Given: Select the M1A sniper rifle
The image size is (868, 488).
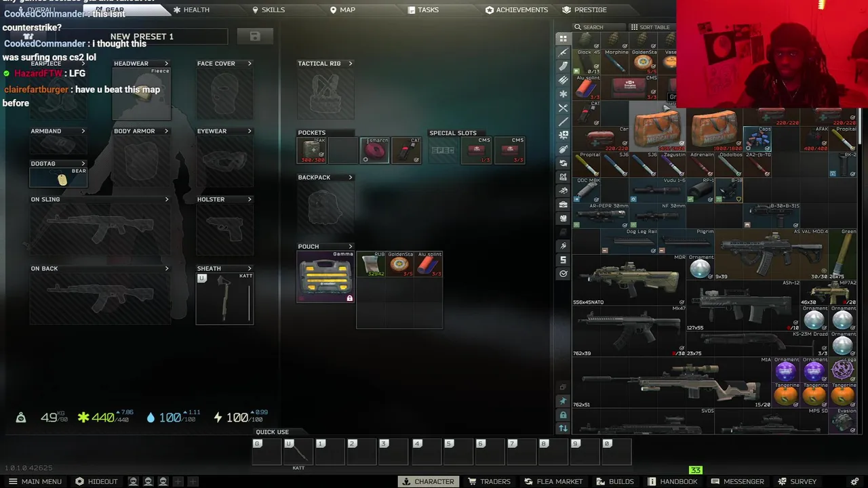Looking at the screenshot, I should pos(672,382).
